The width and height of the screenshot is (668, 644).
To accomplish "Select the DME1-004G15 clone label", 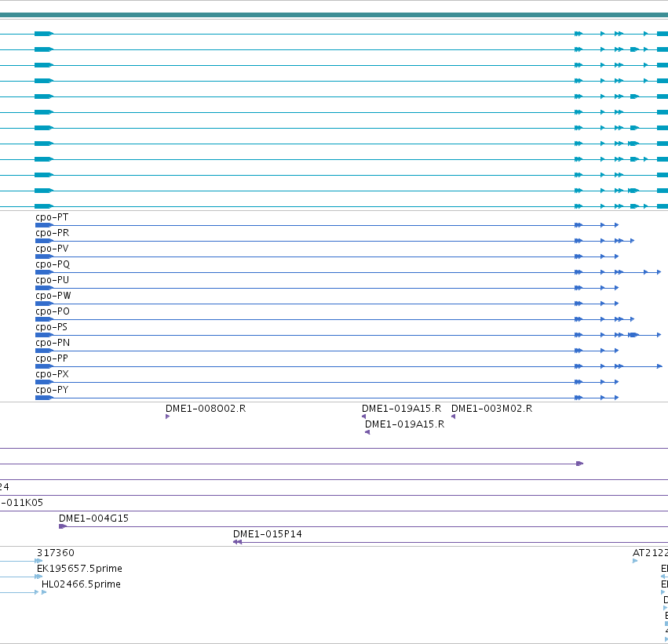I will [93, 518].
